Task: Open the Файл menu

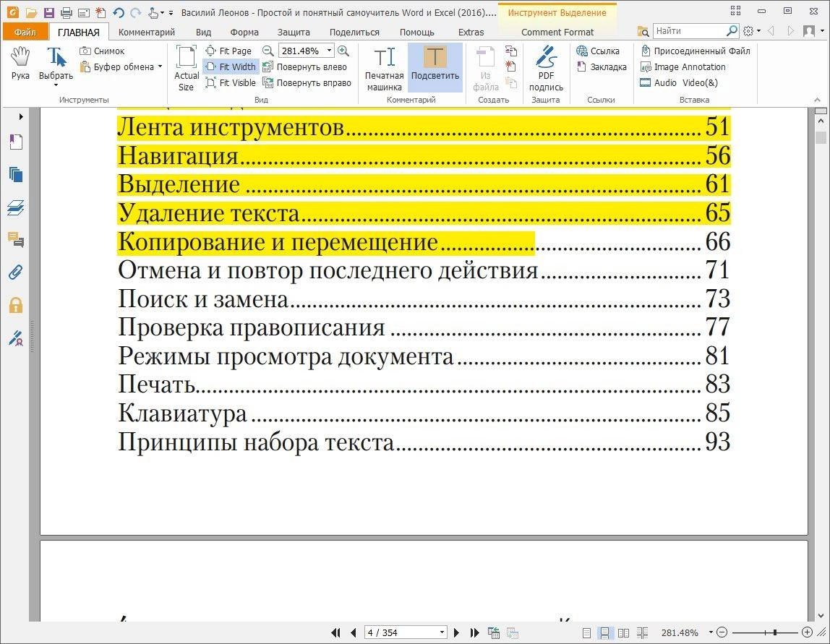Action: tap(25, 32)
